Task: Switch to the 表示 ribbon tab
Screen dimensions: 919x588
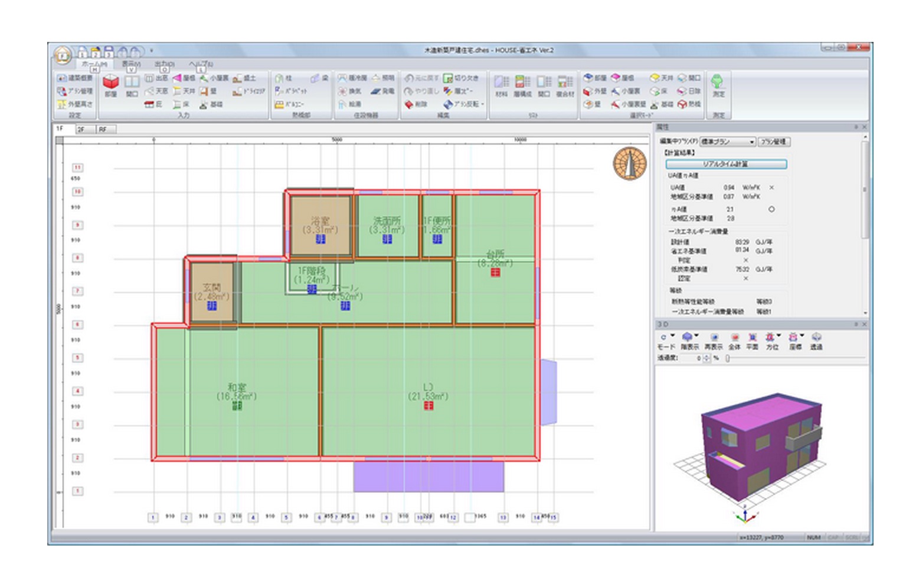Action: click(x=131, y=64)
